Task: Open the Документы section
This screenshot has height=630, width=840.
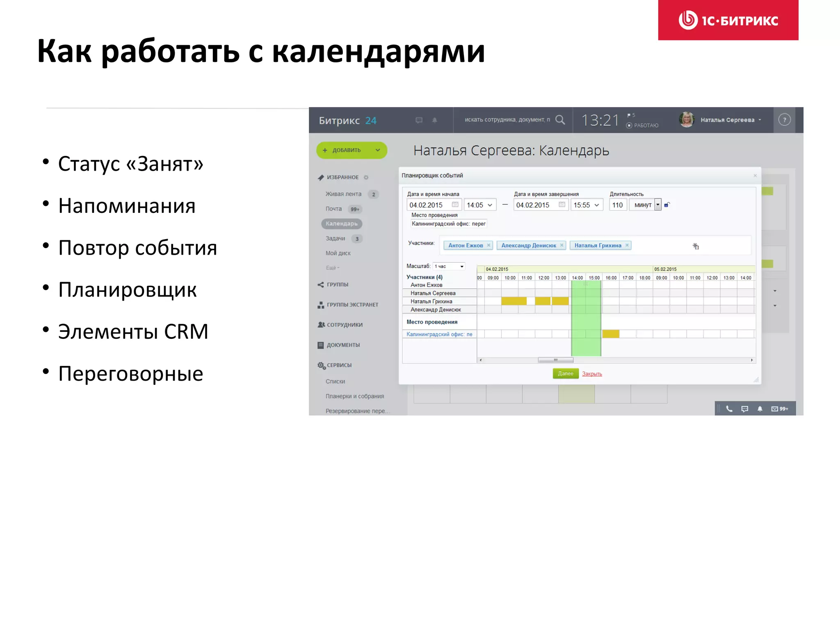Action: pyautogui.click(x=339, y=345)
